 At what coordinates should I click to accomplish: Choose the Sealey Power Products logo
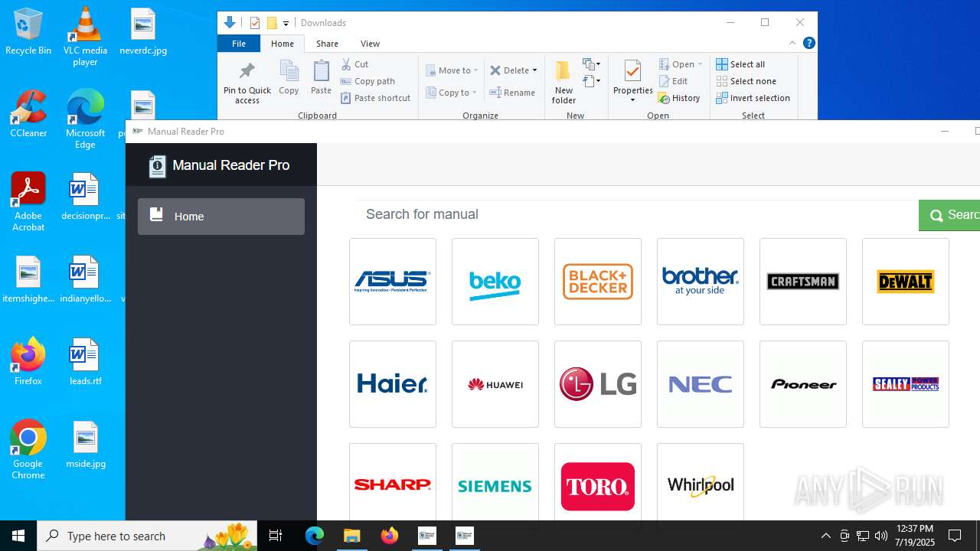pos(906,384)
